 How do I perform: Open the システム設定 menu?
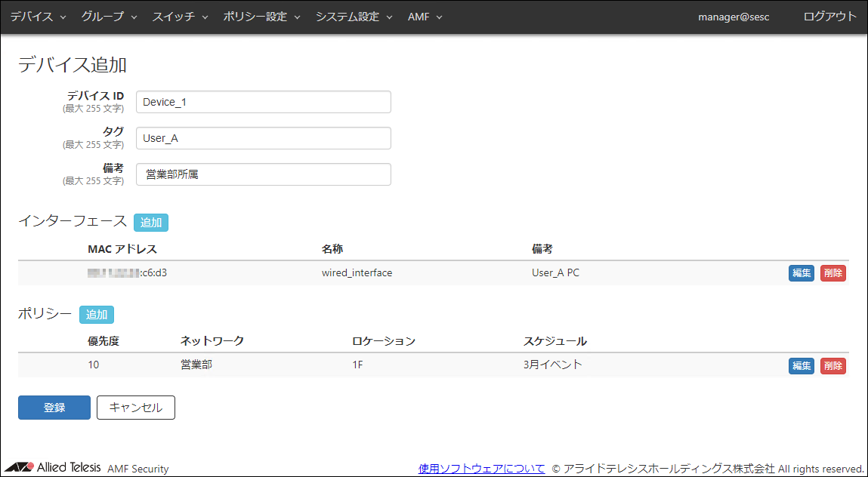(x=354, y=17)
